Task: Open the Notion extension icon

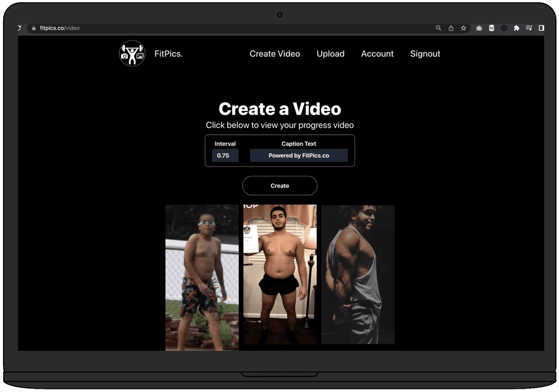Action: (492, 28)
